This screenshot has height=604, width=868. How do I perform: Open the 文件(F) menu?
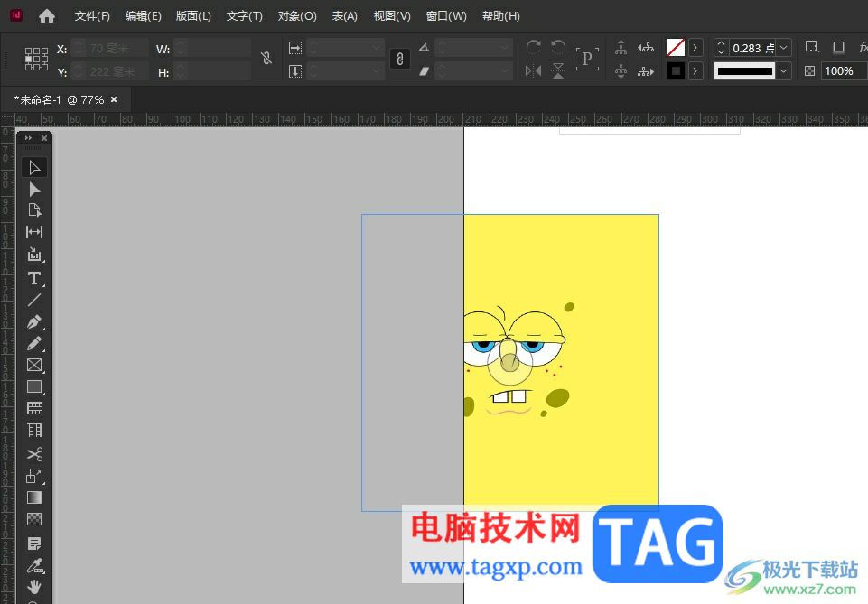tap(92, 16)
